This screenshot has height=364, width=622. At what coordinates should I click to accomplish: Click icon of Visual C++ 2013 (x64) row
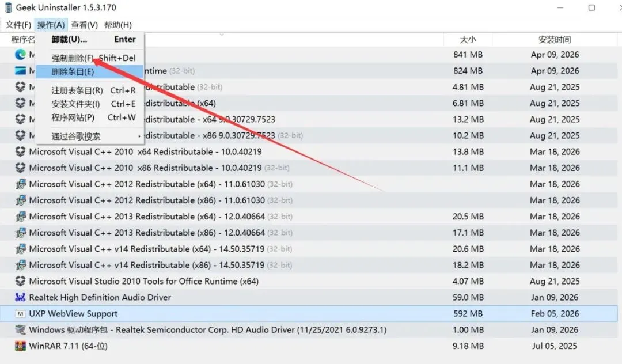point(20,217)
